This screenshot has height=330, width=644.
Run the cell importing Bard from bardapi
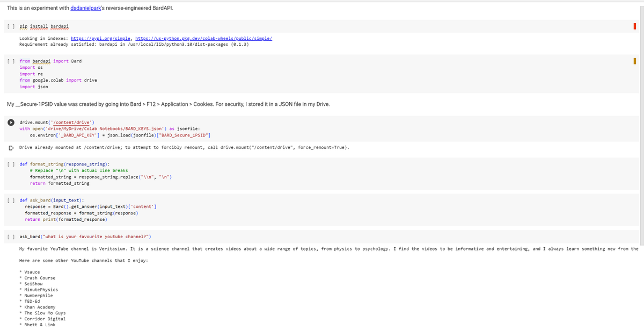click(x=11, y=61)
